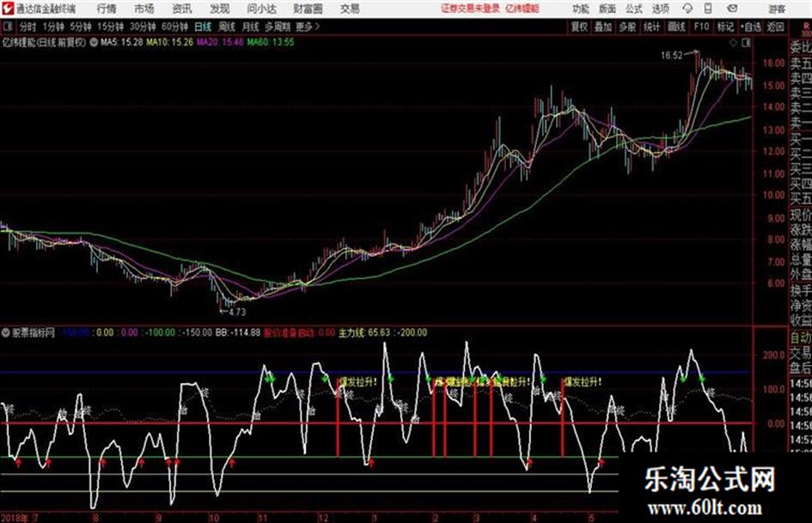This screenshot has width=812, height=523.
Task: Click the MA20: 15.46 label
Action: point(220,42)
